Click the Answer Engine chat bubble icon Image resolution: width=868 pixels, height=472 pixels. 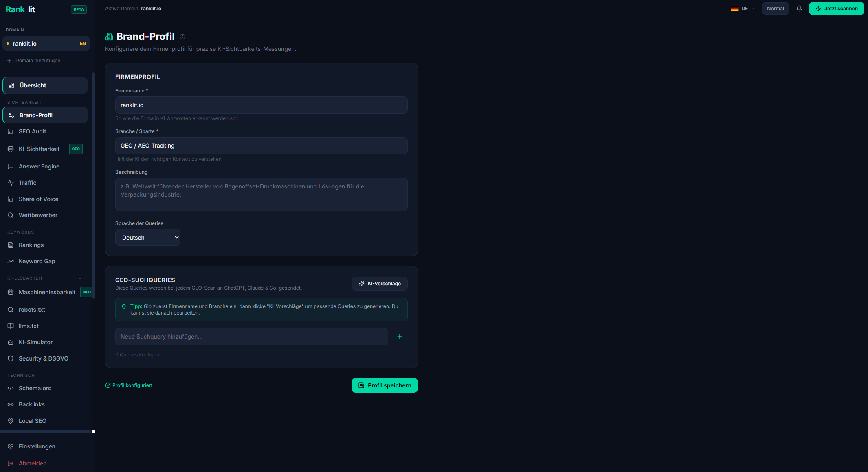[11, 166]
